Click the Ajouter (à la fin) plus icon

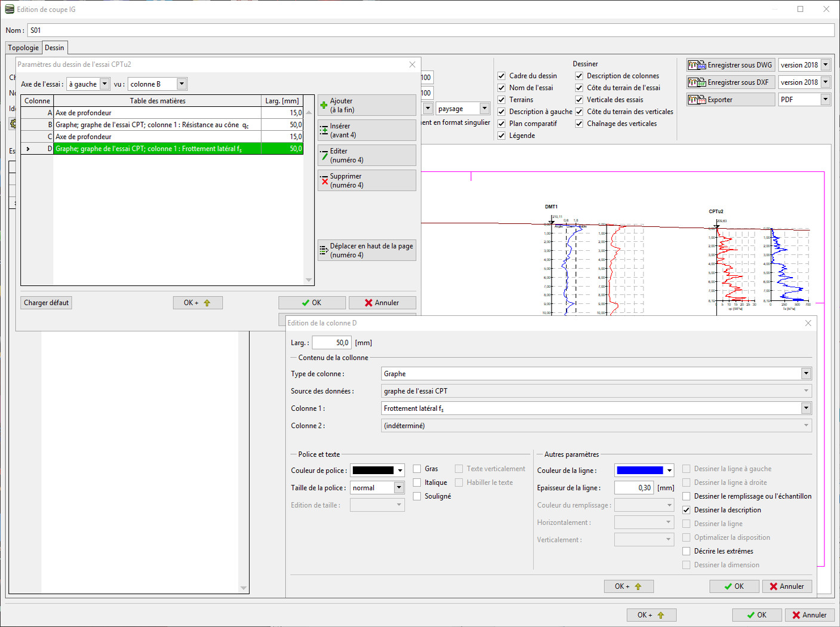pyautogui.click(x=324, y=105)
